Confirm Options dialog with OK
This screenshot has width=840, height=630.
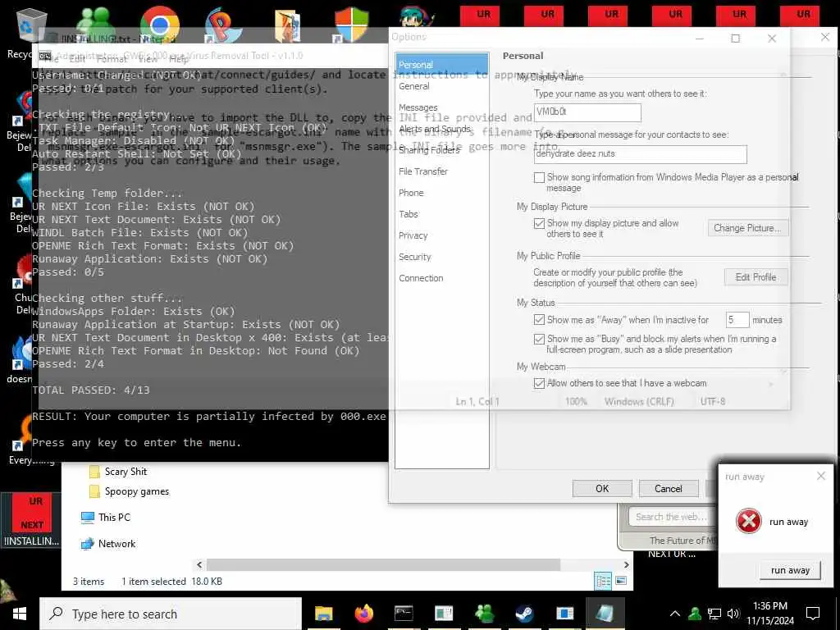pyautogui.click(x=602, y=489)
